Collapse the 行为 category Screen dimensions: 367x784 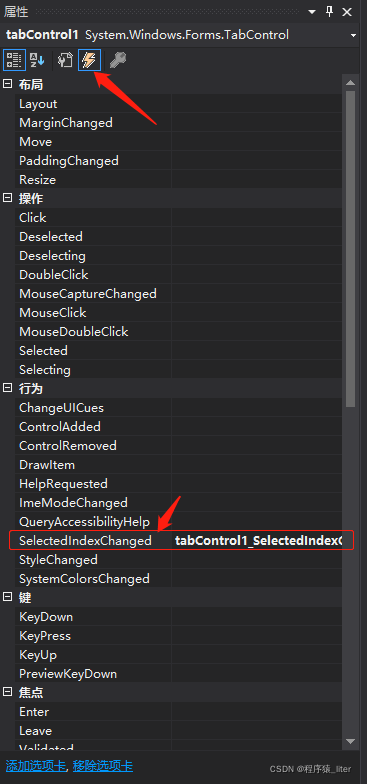(x=8, y=388)
